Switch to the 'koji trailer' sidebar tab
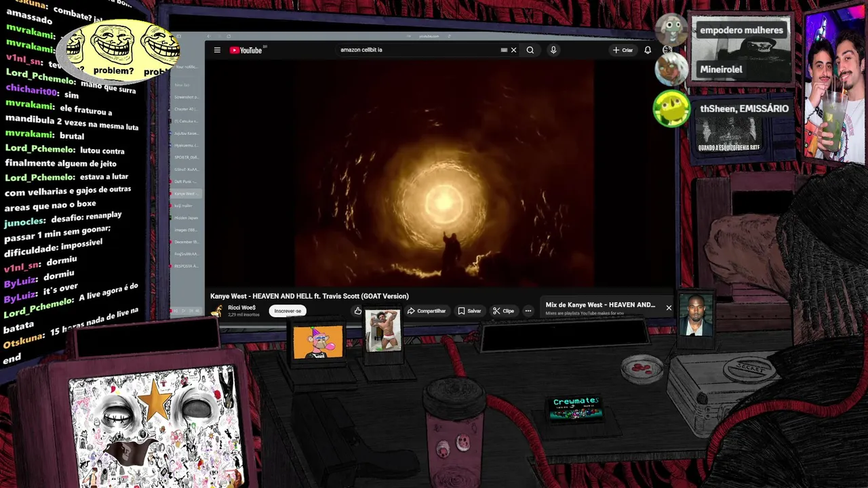 [185, 205]
